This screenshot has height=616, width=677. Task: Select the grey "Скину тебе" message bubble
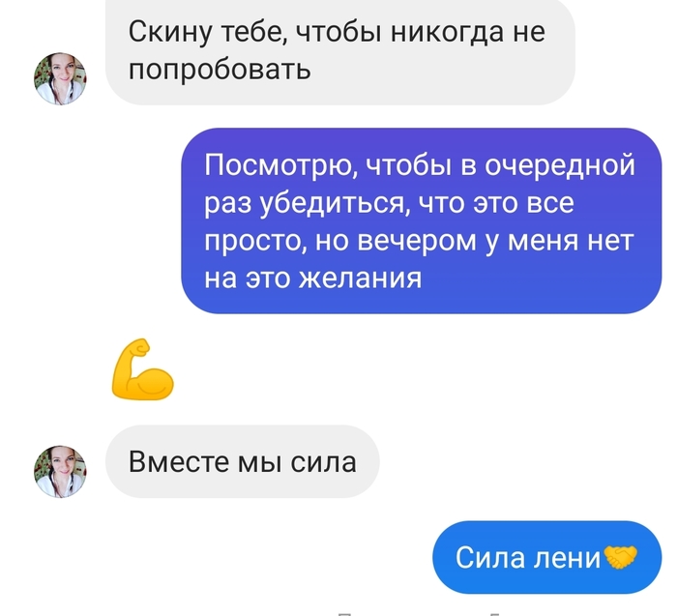pyautogui.click(x=340, y=52)
